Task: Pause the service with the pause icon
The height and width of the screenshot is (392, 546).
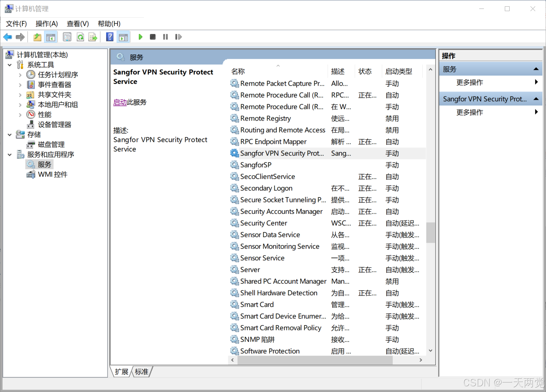Action: click(165, 37)
